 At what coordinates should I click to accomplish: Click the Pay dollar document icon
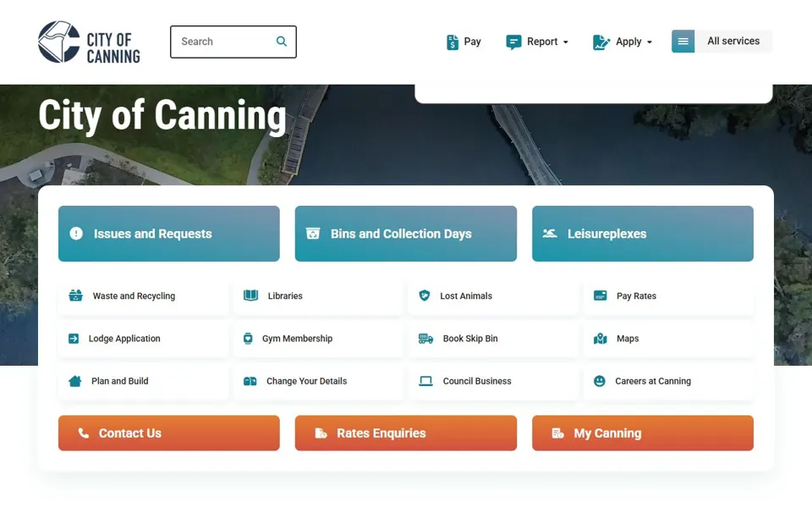tap(452, 42)
